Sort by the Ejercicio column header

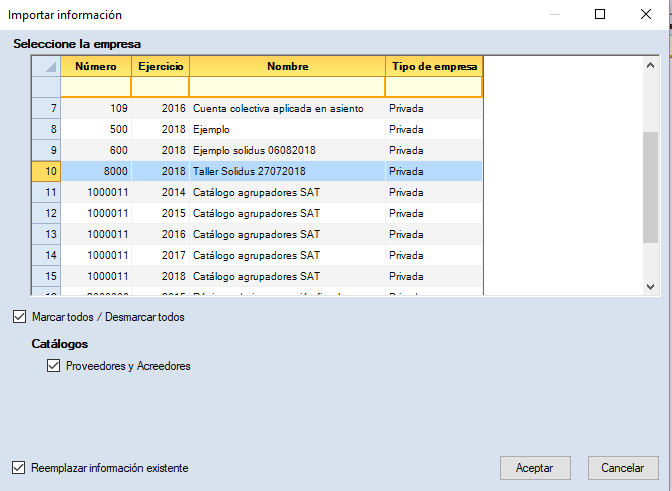160,66
